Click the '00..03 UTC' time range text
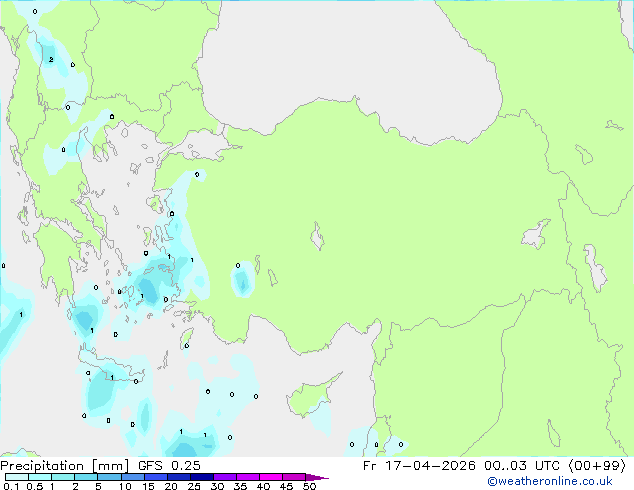634x490 pixels. [x=522, y=466]
